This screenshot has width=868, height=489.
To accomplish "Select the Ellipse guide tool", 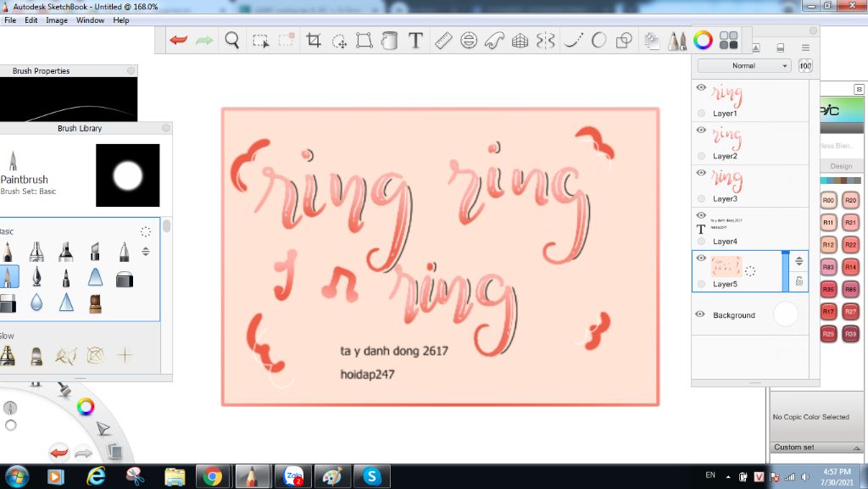I will [x=469, y=41].
